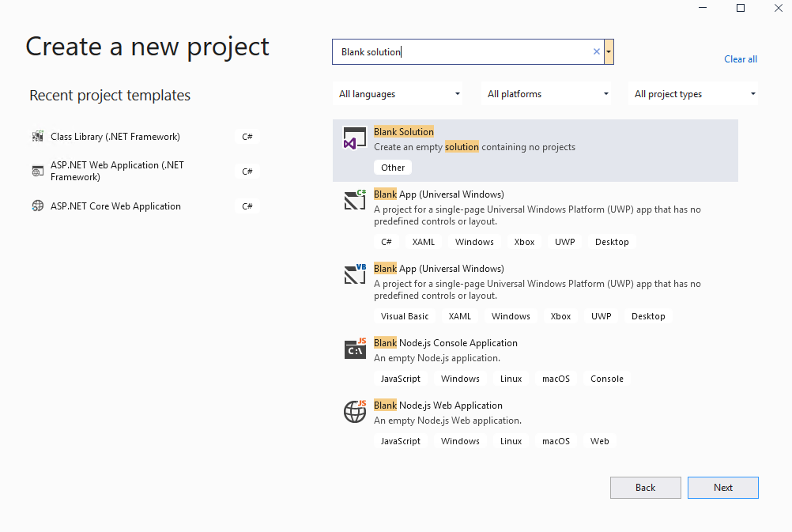Click the Blank Solution template icon

355,138
